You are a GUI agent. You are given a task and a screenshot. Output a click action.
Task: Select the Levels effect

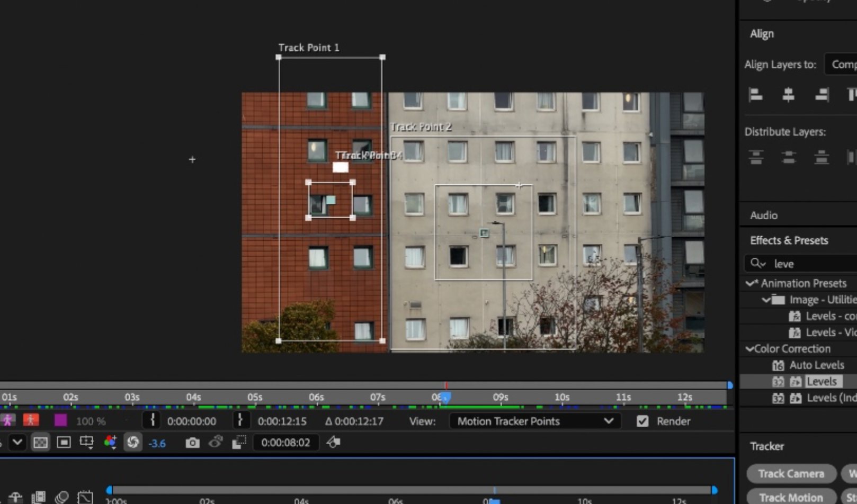pos(822,382)
